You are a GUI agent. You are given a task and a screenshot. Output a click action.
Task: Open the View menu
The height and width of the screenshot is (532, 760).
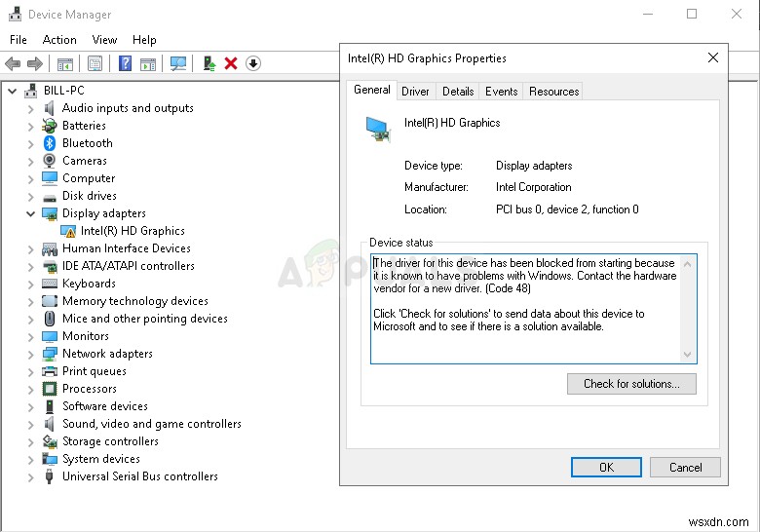click(x=104, y=40)
